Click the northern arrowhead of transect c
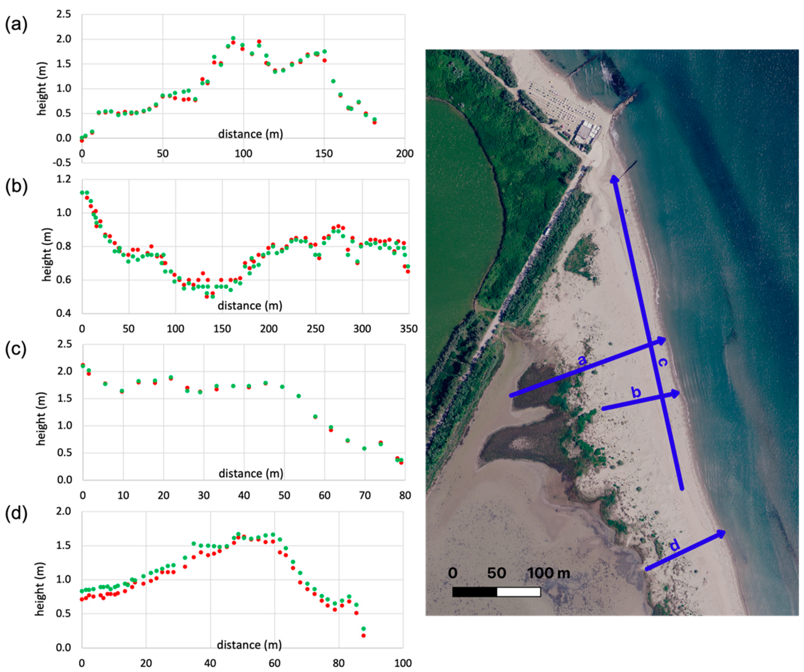 click(x=614, y=179)
